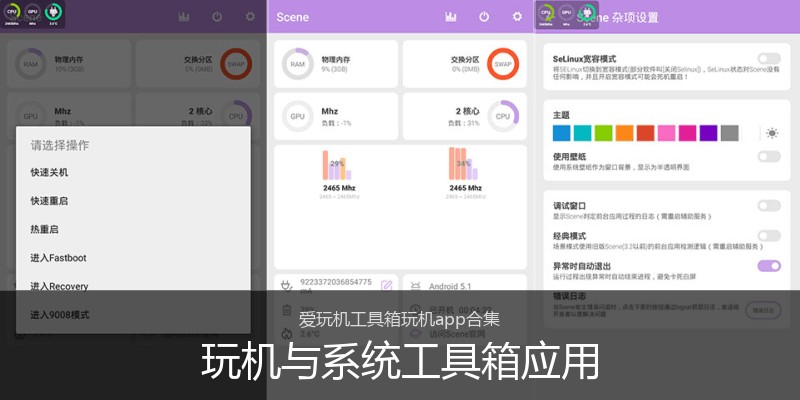Click the "2465 Mhz" value under the 34% chart
The width and height of the screenshot is (800, 400).
coord(465,188)
